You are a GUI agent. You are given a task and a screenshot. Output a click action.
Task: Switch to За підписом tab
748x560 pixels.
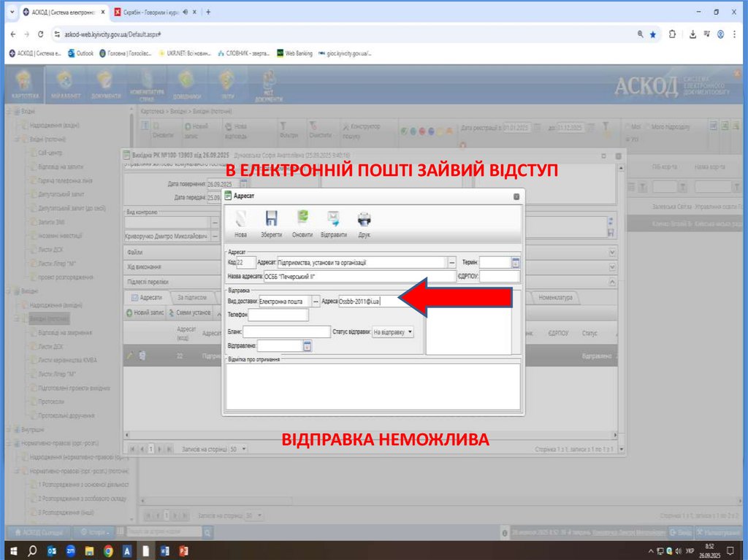pyautogui.click(x=192, y=297)
